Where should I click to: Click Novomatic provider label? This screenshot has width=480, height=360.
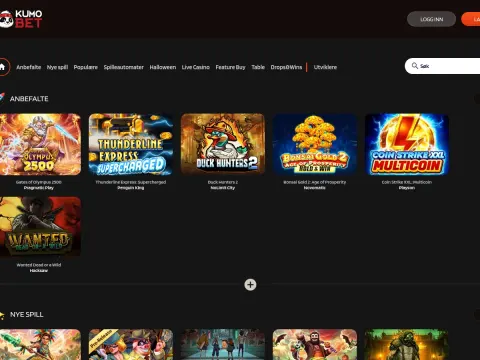point(315,188)
